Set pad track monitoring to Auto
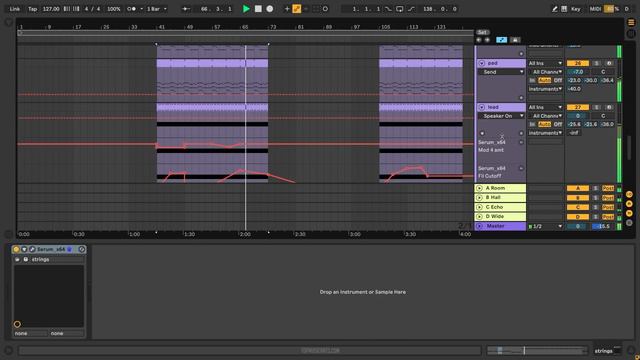640x360 pixels. [544, 80]
